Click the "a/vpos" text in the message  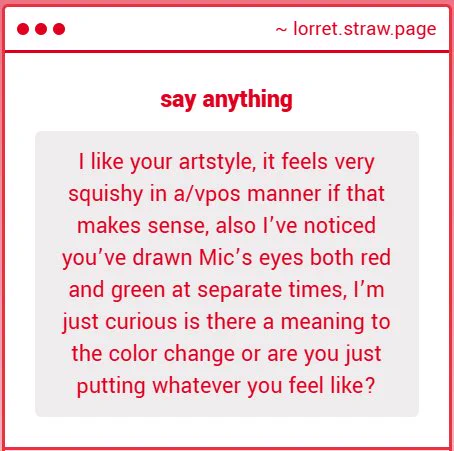[207, 194]
